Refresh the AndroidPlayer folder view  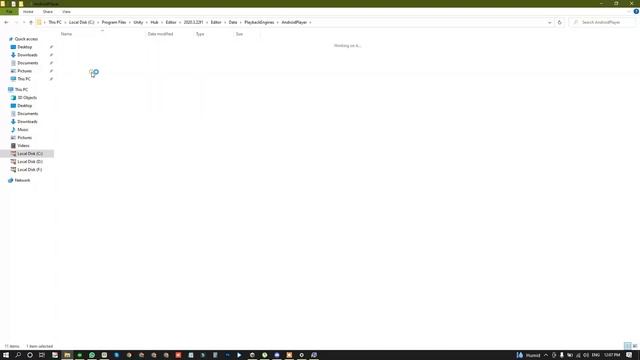pyautogui.click(x=560, y=22)
